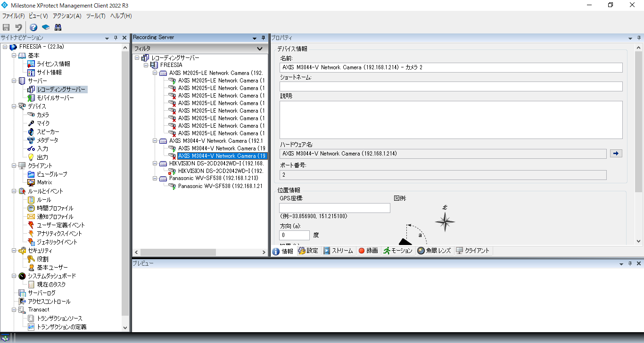Expand the フィルタ dropdown chevron
The image size is (644, 343).
(x=259, y=49)
